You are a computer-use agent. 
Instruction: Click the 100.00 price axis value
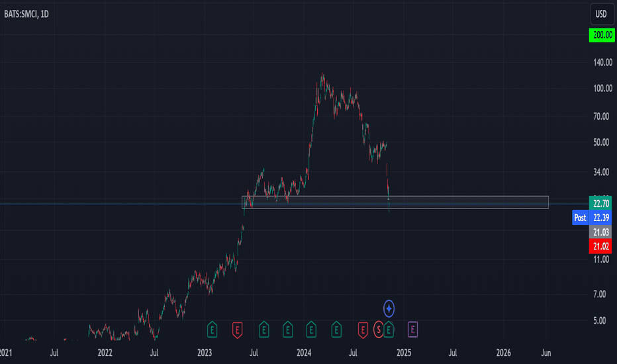(602, 88)
